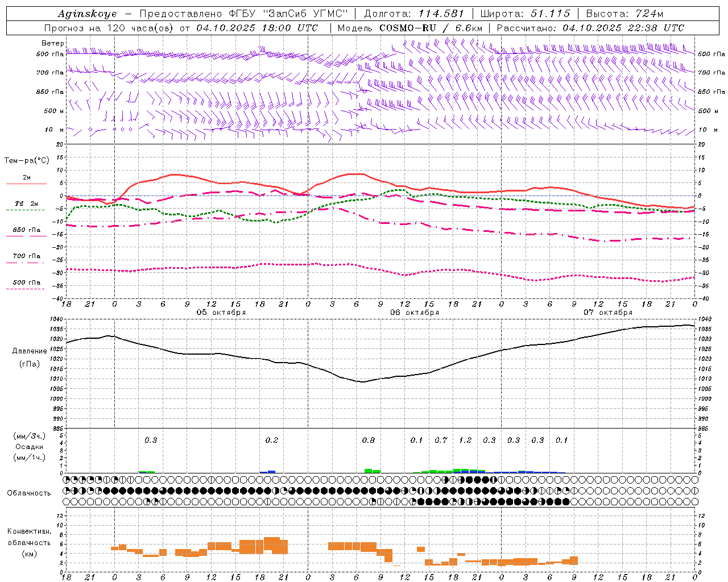Viewport: 728px width, 582px height.
Task: Click the "Высота: 724м" elevation value
Action: (624, 14)
